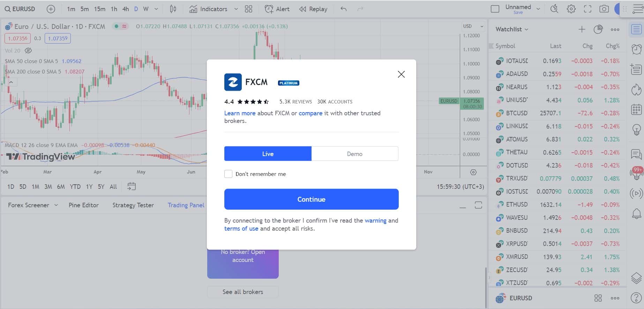The width and height of the screenshot is (644, 309).
Task: Open the terms of use link
Action: click(x=241, y=229)
